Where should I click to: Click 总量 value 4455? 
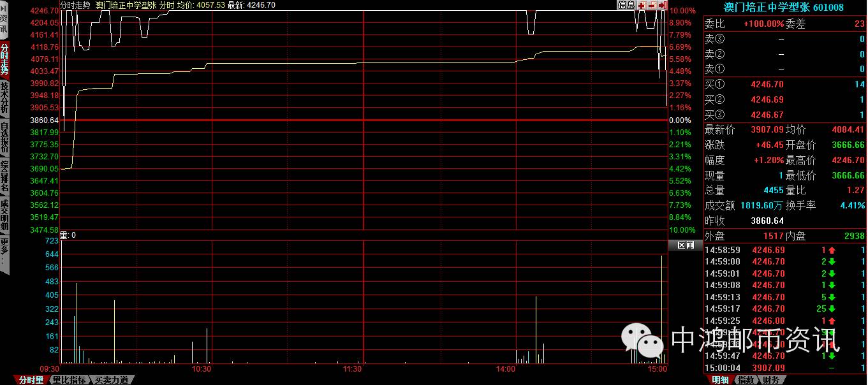[774, 190]
